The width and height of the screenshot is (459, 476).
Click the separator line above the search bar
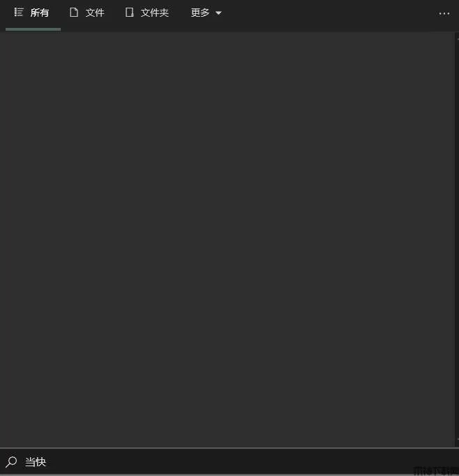229,448
